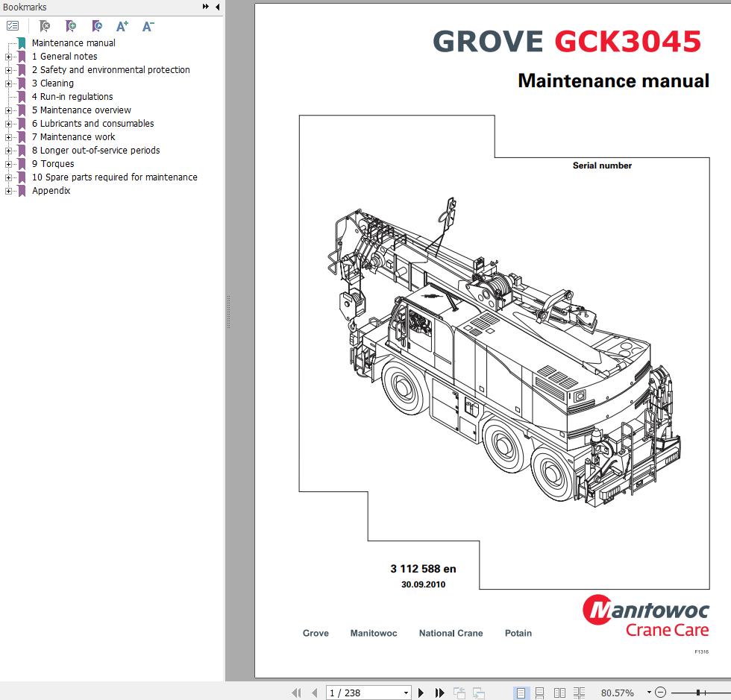
Task: Expand 8 Longer out-of-service periods
Action: coord(8,151)
